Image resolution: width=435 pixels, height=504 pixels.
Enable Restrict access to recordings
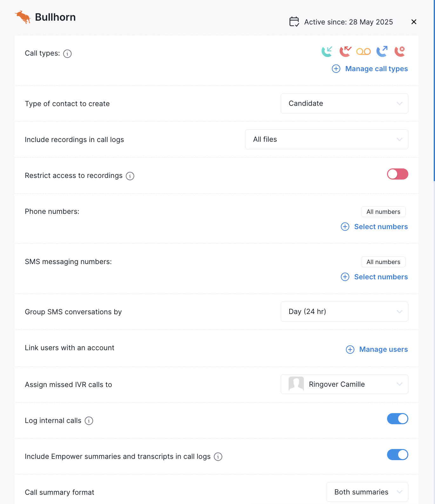(398, 174)
